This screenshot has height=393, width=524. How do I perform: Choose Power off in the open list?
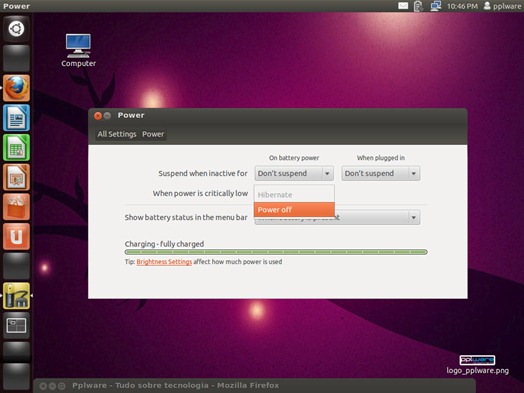(x=294, y=210)
